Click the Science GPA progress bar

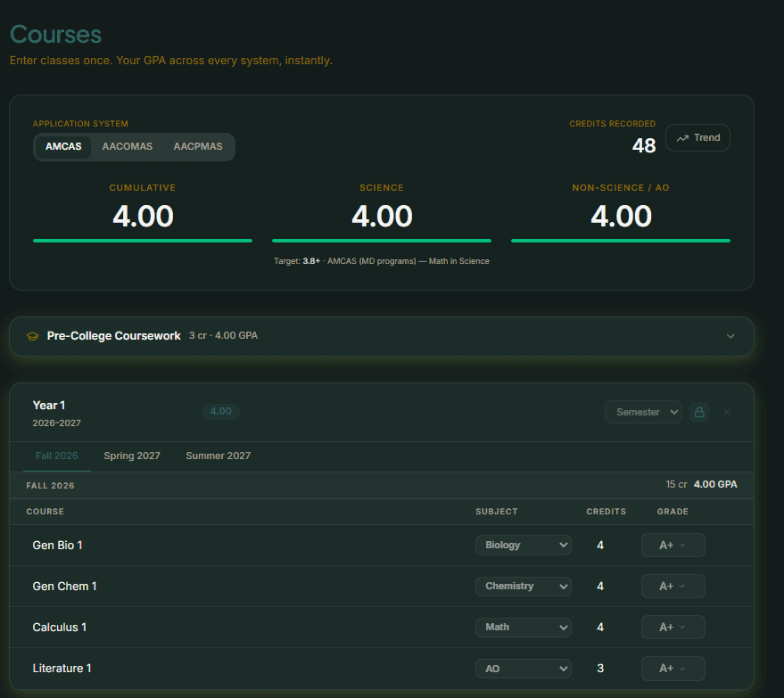point(382,241)
